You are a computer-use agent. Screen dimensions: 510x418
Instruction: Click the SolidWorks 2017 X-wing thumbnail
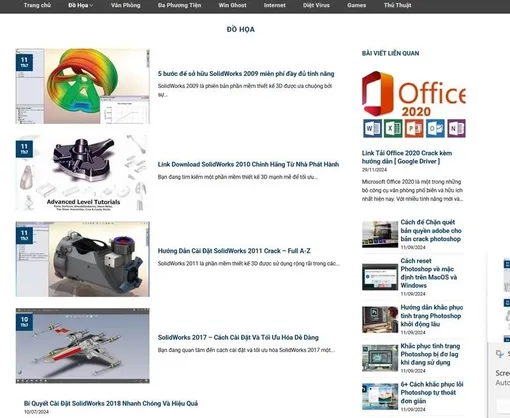(x=83, y=346)
